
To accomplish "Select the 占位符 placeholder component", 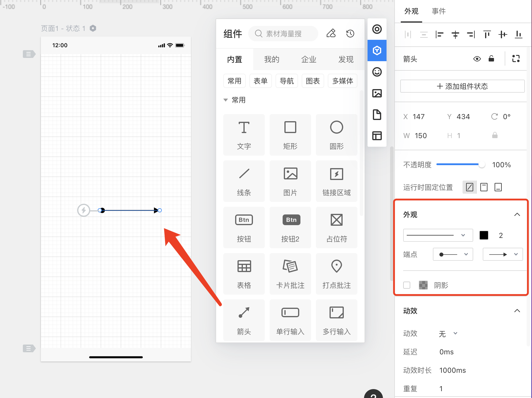I will pos(337,227).
